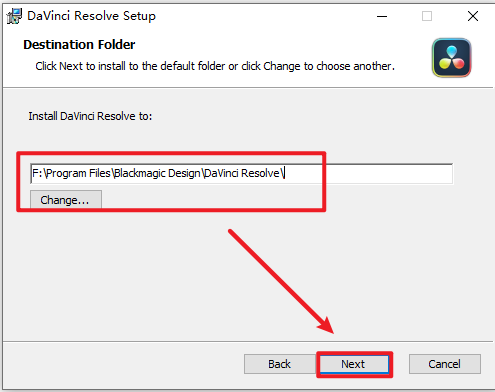495x392 pixels.
Task: Click the 'Destination Folder' heading
Action: 79,45
